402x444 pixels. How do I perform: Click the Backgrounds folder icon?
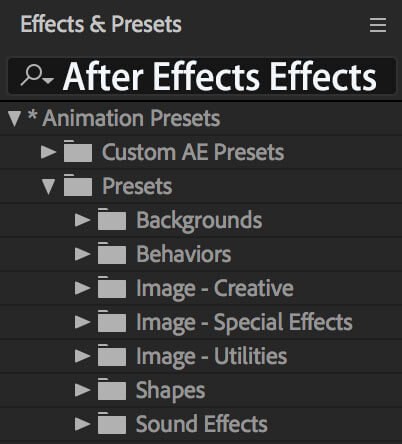click(x=112, y=219)
